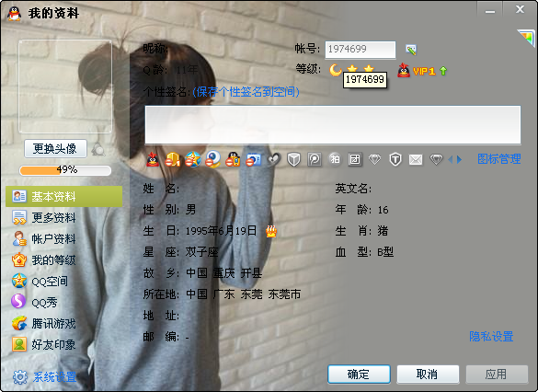This screenshot has width=538, height=392.
Task: Click the location value 中国 广东 东莞 东莞市
Action: 244,294
